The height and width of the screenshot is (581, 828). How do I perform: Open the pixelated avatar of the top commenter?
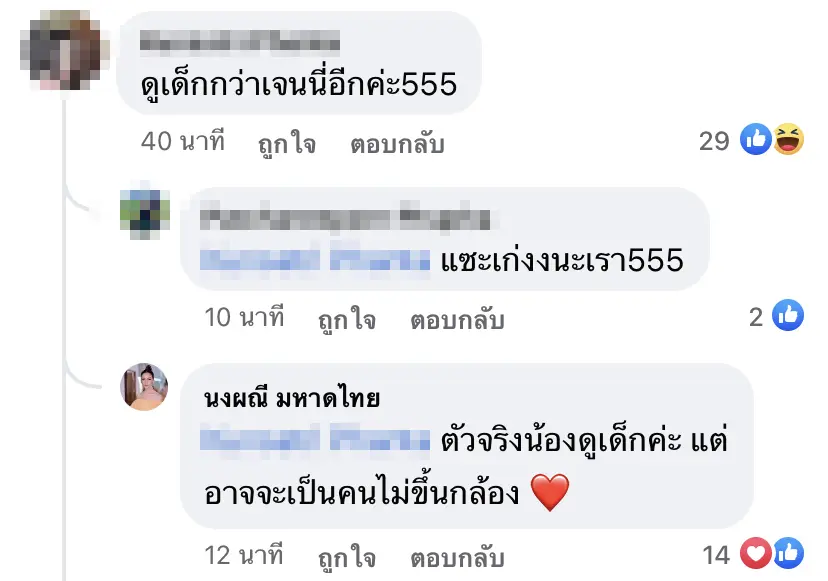[x=64, y=50]
